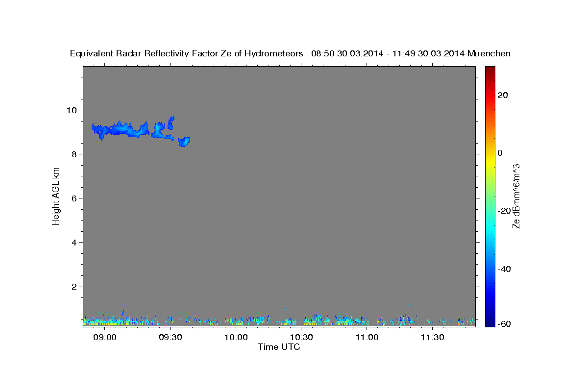Click the '09:00' time tick label
This screenshot has height=392, width=588.
(105, 338)
